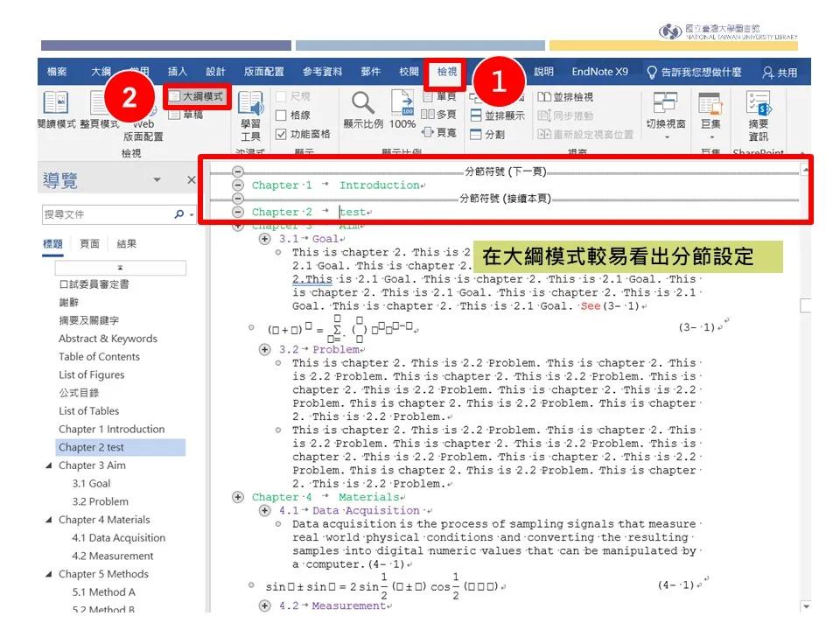Screen dimensions: 840x630
Task: Uncheck the 功能窗格 navigation pane checkbox
Action: pyautogui.click(x=281, y=133)
